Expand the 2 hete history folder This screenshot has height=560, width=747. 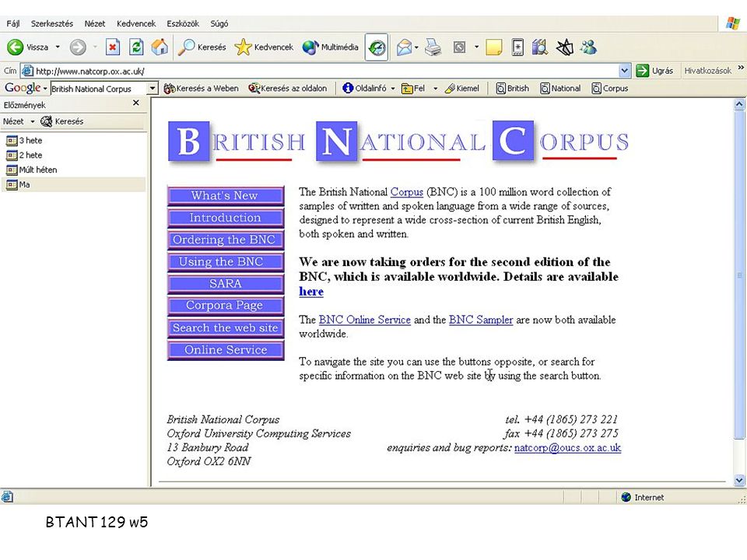tap(24, 156)
